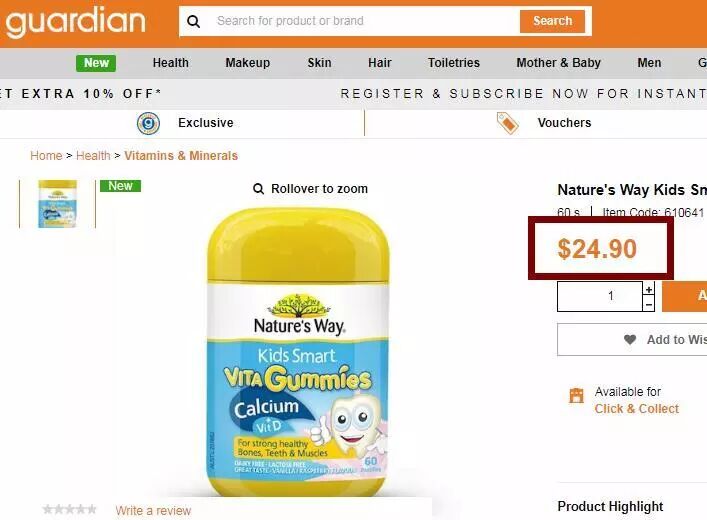Click the quantity input field
Viewport: 707px width, 520px height.
click(600, 296)
